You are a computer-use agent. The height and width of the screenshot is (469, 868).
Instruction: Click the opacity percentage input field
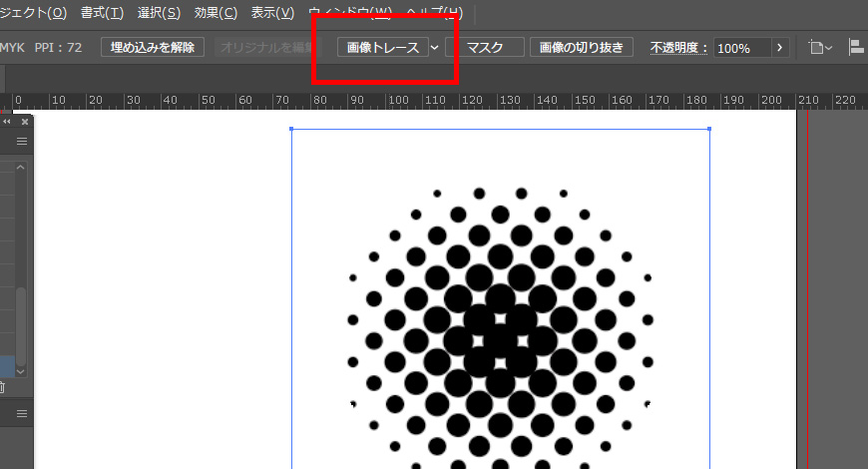740,48
